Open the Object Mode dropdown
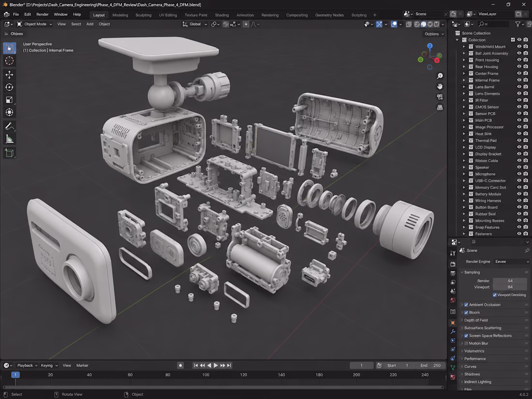The image size is (532, 399). [34, 24]
